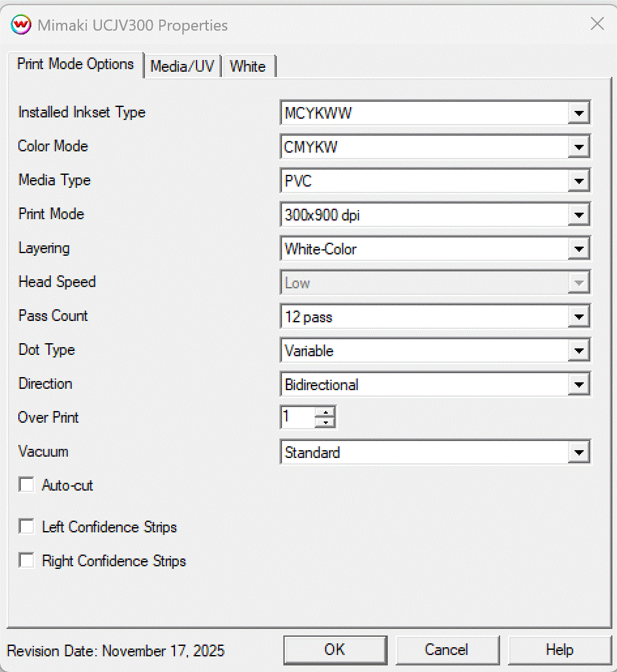Open the White tab
Viewport: 617px width, 672px height.
[x=248, y=67]
